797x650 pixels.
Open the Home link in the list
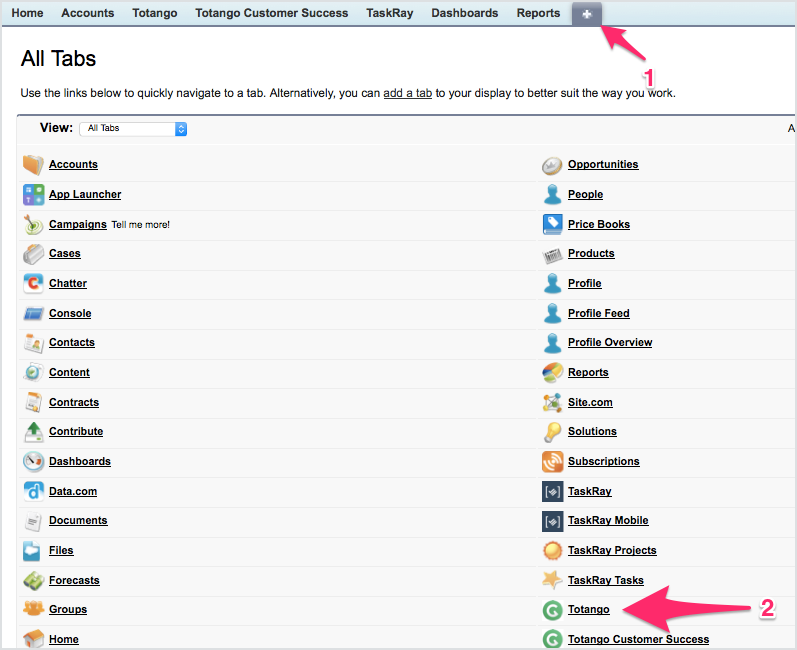click(64, 639)
